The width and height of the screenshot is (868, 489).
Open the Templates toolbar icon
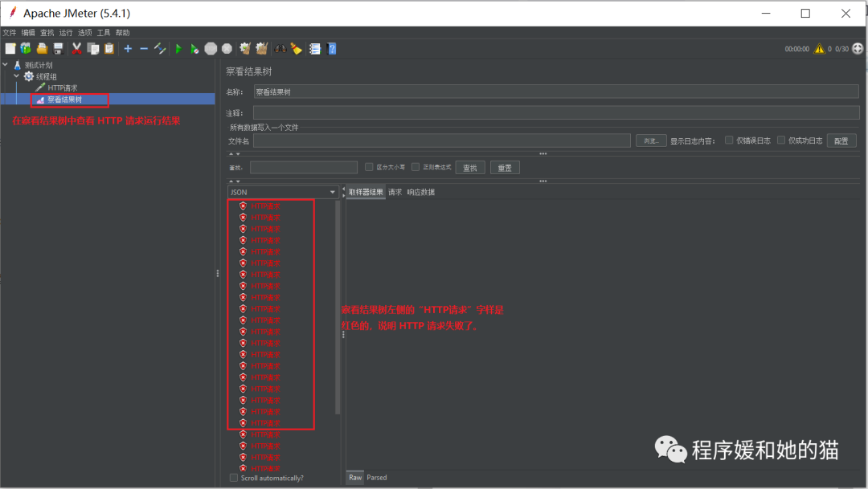pyautogui.click(x=26, y=49)
